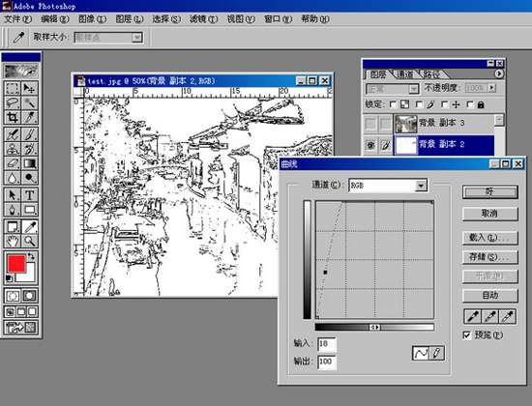Select the Eyedropper tool in toolbox

pyautogui.click(x=30, y=226)
